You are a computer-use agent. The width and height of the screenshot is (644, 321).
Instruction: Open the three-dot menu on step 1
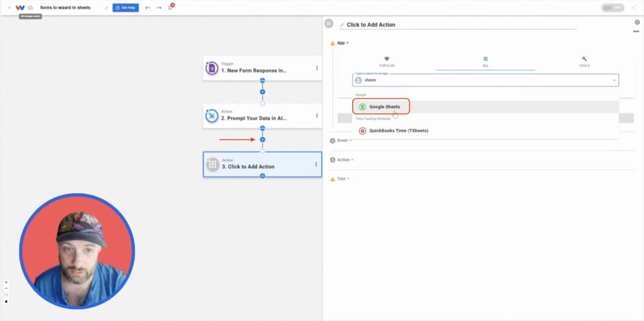click(317, 68)
